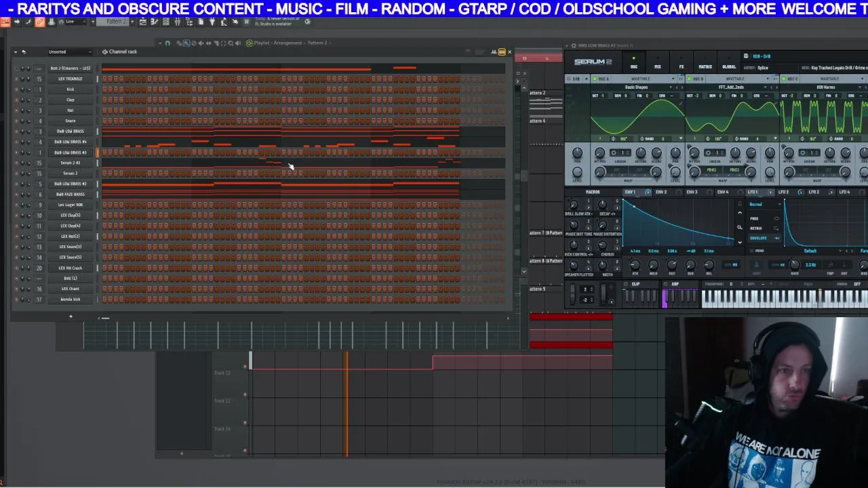Click the Serum pitch bend wheel
This screenshot has height=488, width=868.
pos(574,295)
